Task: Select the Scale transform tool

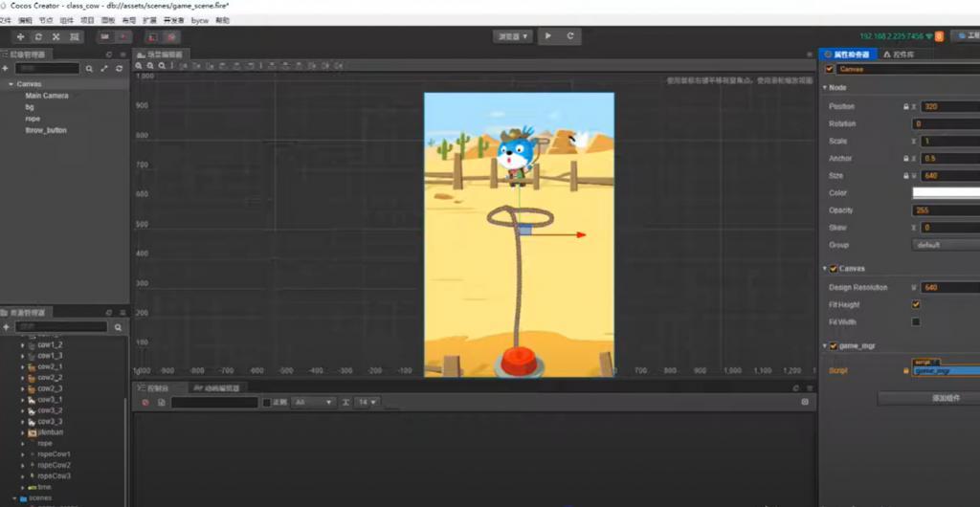Action: (x=56, y=37)
